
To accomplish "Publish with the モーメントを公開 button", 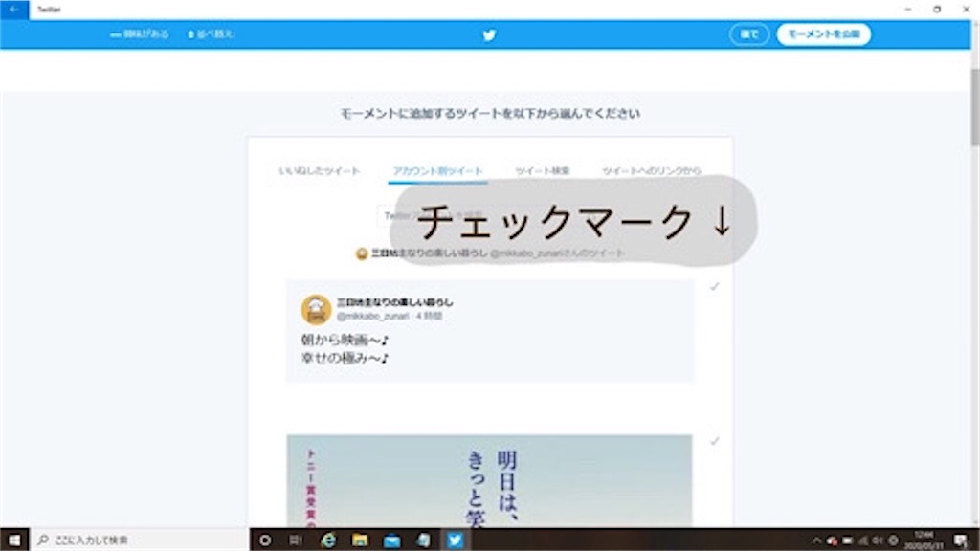I will tap(824, 34).
